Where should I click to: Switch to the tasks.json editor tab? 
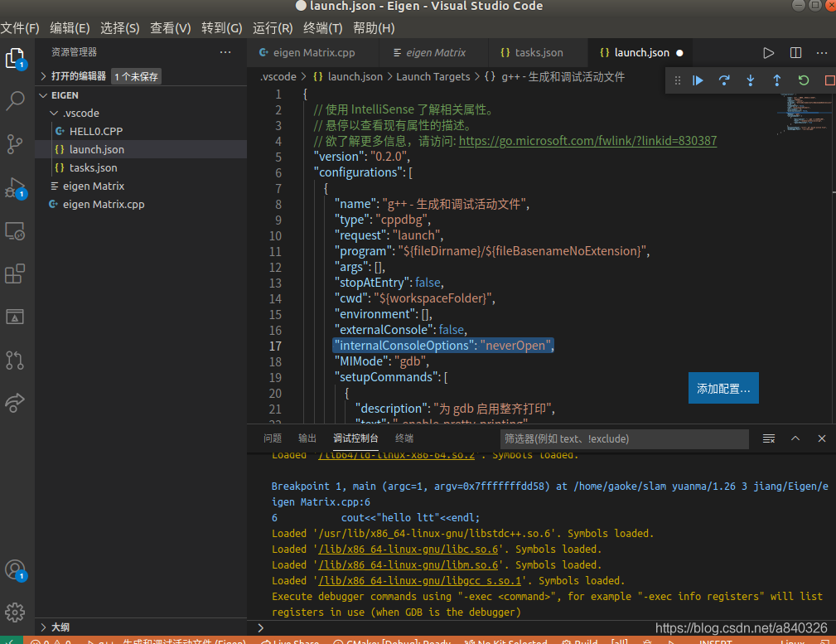click(x=538, y=53)
